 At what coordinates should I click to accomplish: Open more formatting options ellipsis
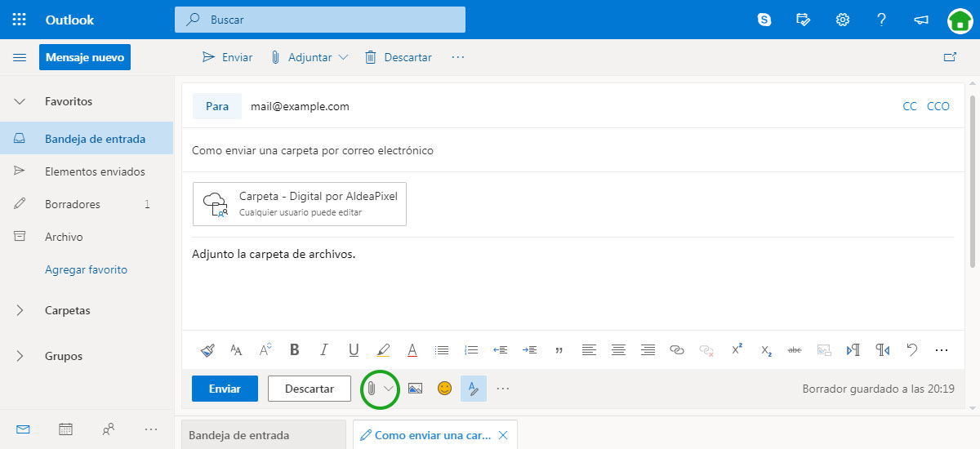tap(942, 349)
